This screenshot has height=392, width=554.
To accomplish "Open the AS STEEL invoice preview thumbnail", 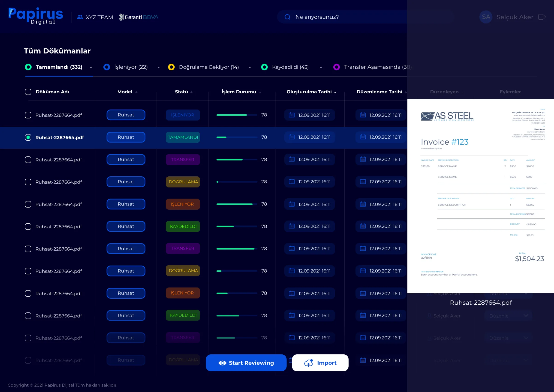I will pos(481,196).
